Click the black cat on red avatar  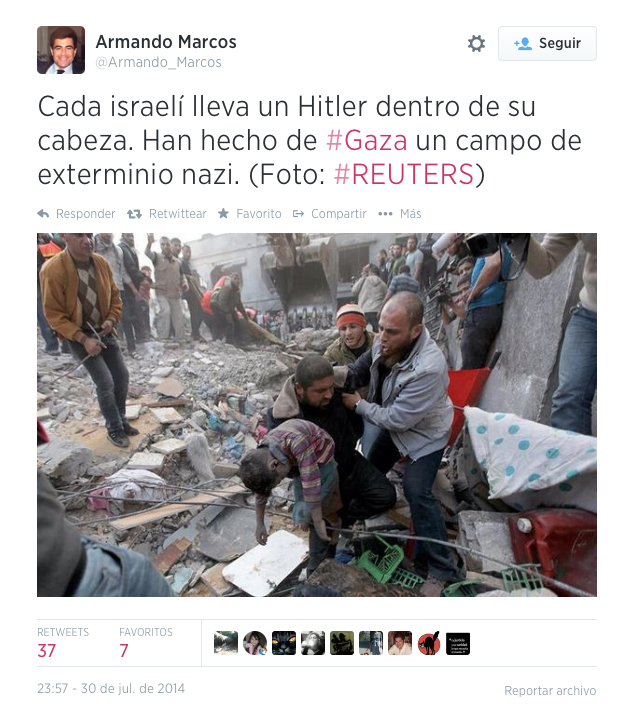point(429,643)
